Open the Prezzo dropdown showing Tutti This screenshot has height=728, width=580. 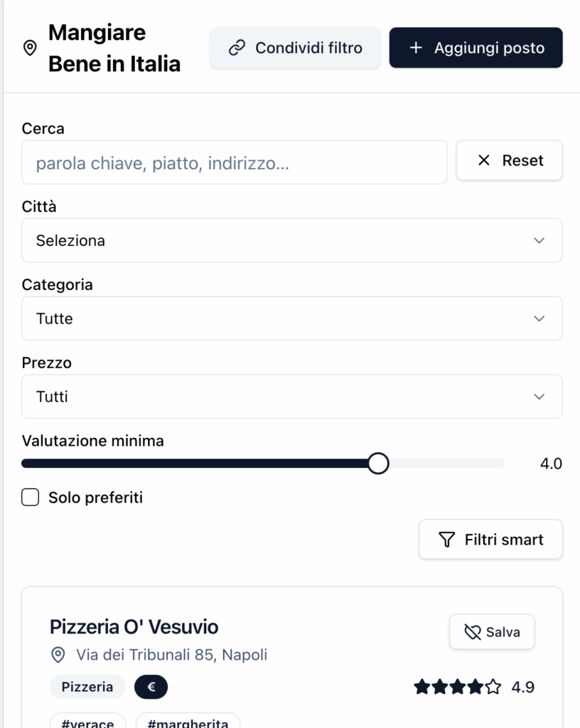click(x=292, y=397)
